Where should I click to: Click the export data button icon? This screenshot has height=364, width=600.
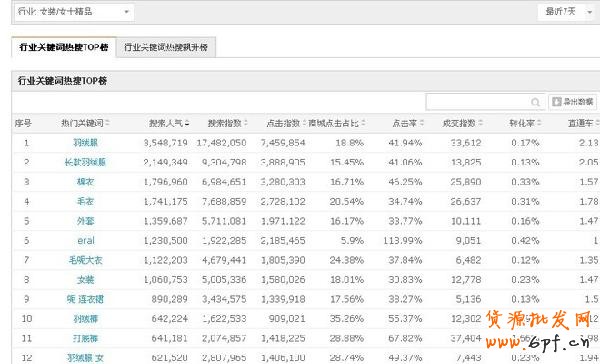tap(557, 101)
